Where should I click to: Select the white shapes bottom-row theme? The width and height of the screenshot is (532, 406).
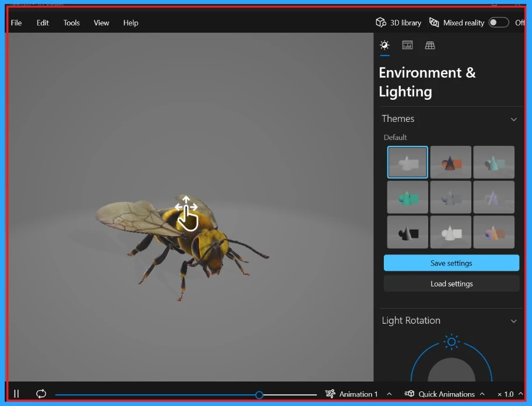[x=450, y=232]
